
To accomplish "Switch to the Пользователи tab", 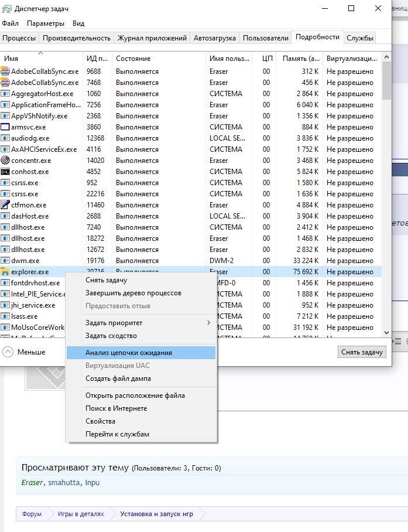I will (266, 38).
